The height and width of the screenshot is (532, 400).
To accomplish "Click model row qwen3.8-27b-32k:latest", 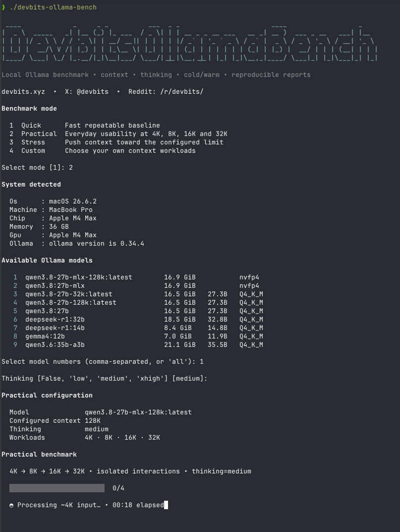I will [138, 294].
